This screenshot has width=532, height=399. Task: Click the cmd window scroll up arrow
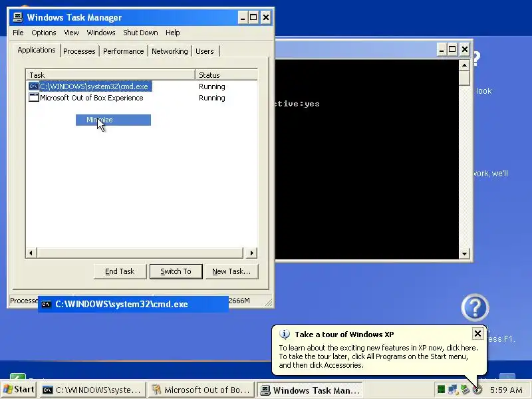point(464,65)
